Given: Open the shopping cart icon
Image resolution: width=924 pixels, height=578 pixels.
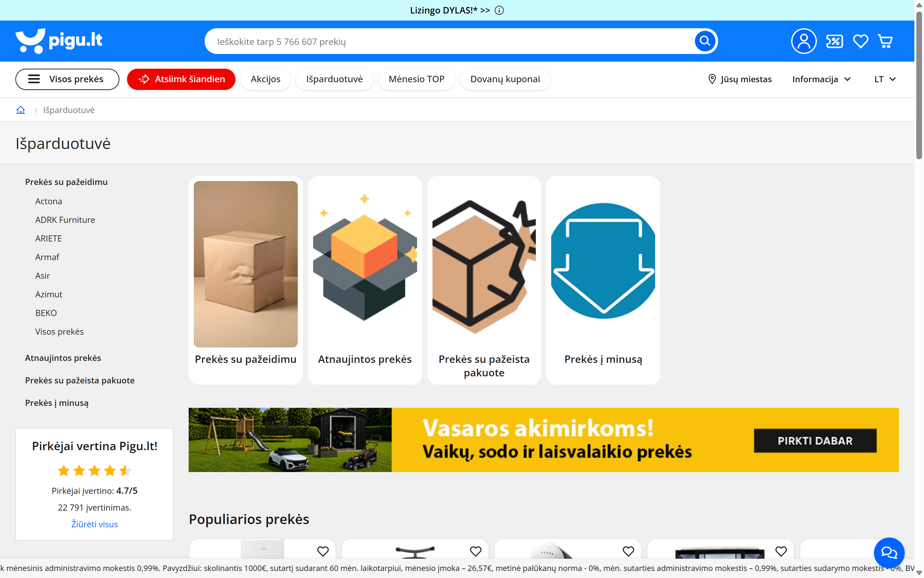Looking at the screenshot, I should point(886,41).
